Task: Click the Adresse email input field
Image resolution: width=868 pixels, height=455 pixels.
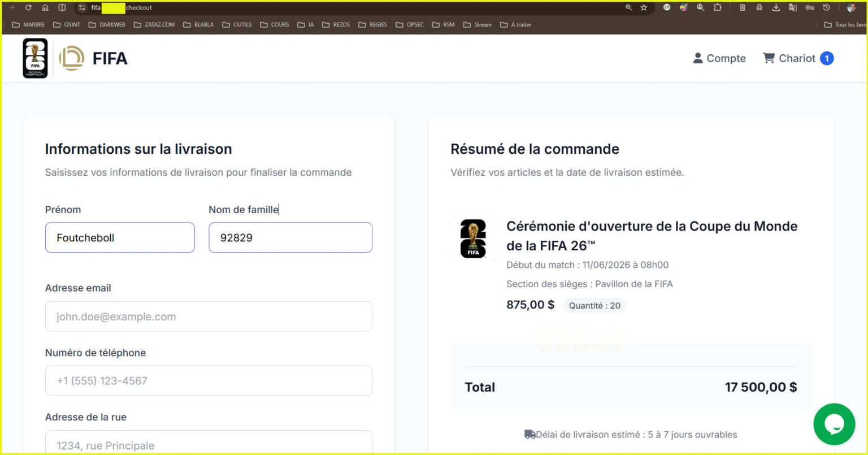Action: tap(209, 317)
